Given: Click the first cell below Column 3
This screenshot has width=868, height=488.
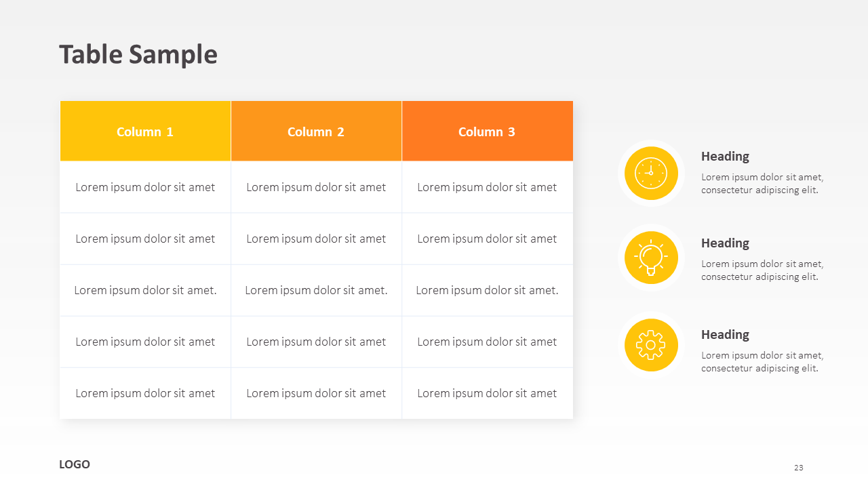Looking at the screenshot, I should click(487, 187).
